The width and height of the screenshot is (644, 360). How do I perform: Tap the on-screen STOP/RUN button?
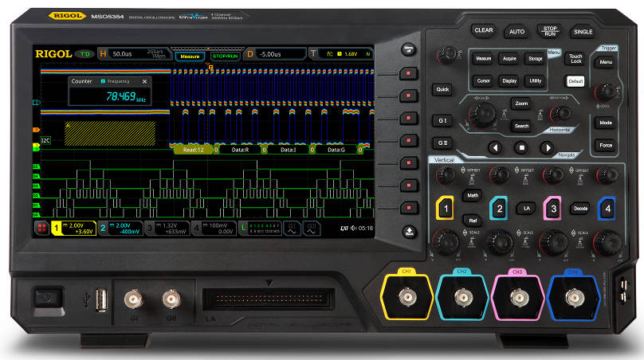coord(225,57)
